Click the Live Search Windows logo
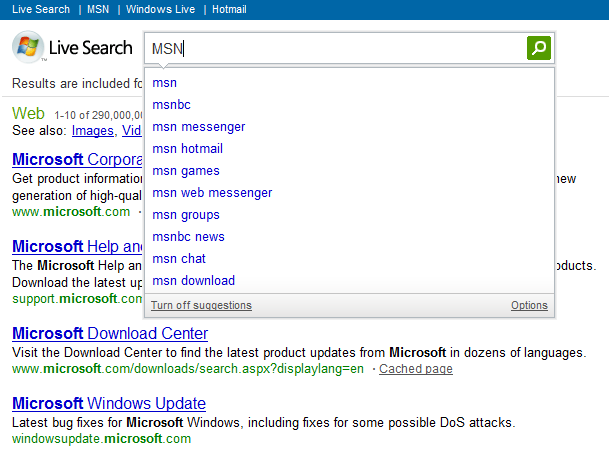The height and width of the screenshot is (454, 609). [28, 47]
